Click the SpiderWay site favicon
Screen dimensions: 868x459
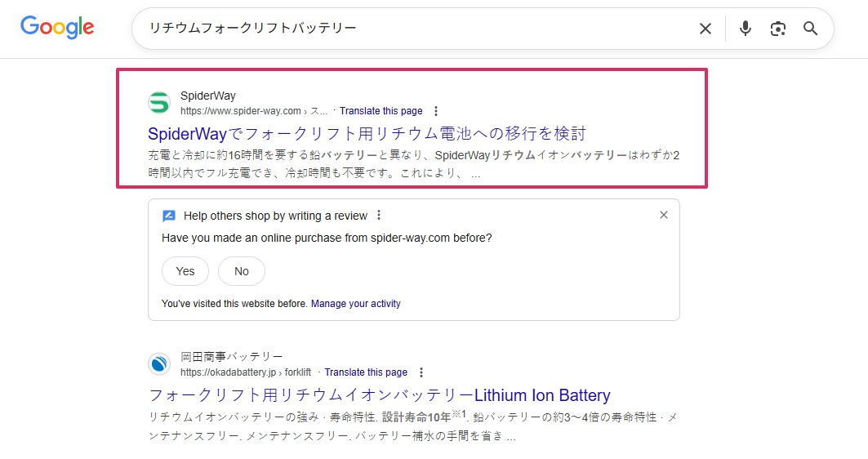pyautogui.click(x=158, y=103)
